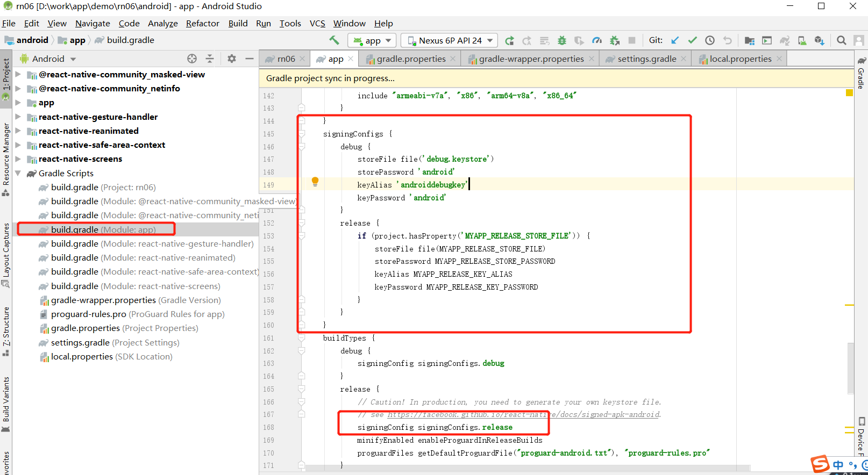This screenshot has height=475, width=868.
Task: Click the Debug app bug icon
Action: click(562, 40)
